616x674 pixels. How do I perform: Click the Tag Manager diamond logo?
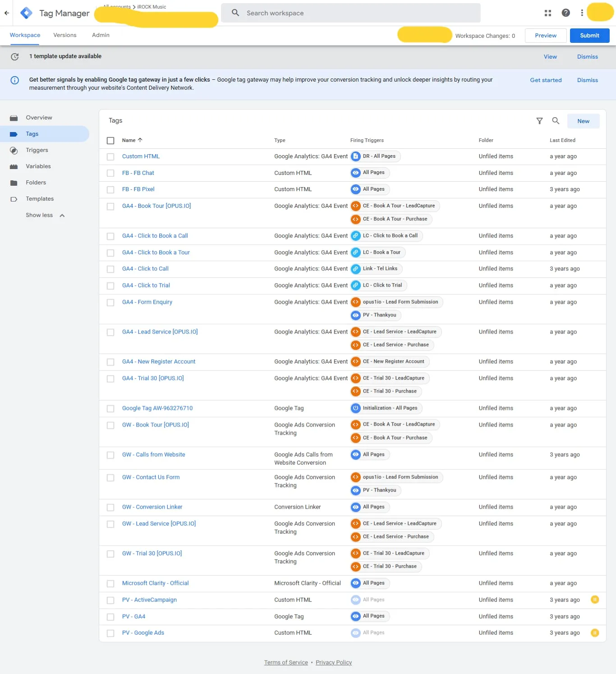click(27, 13)
